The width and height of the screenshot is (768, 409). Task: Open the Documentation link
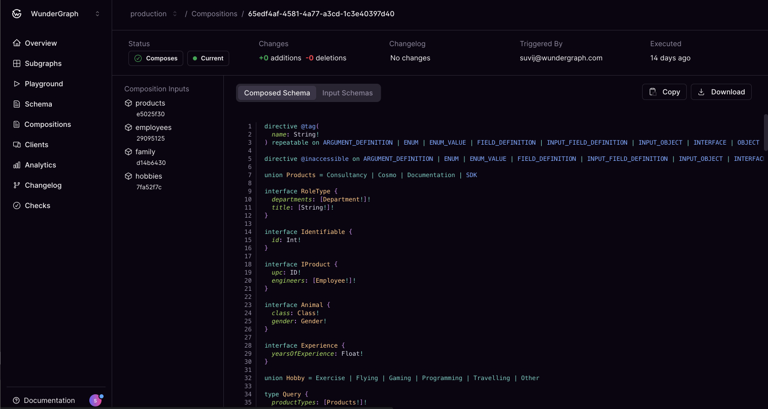click(49, 401)
